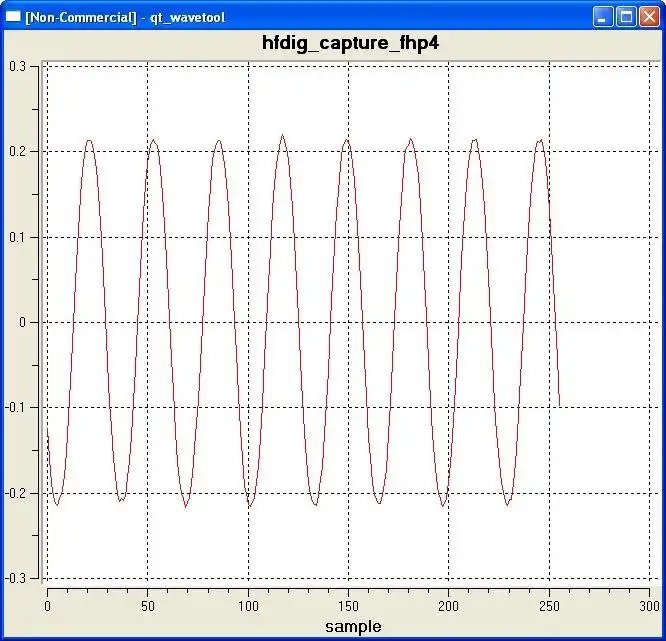666x641 pixels.
Task: Click the 0.2 y-axis tick label
Action: point(18,151)
